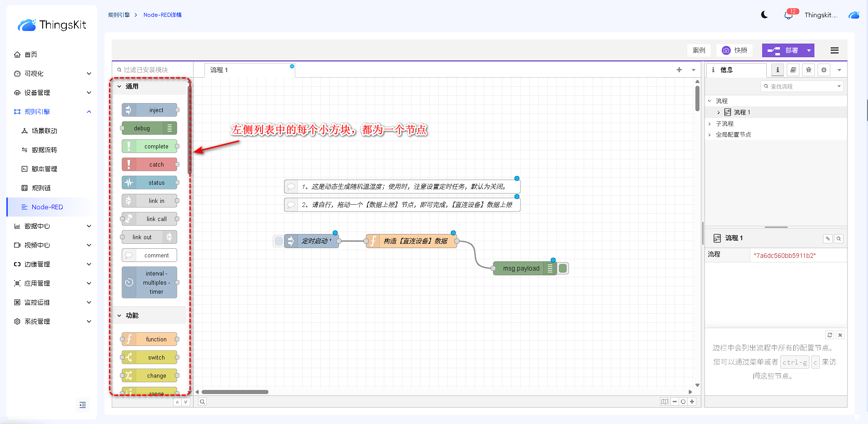Add a new flow tab with plus
Image resolution: width=868 pixels, height=424 pixels.
pos(679,70)
